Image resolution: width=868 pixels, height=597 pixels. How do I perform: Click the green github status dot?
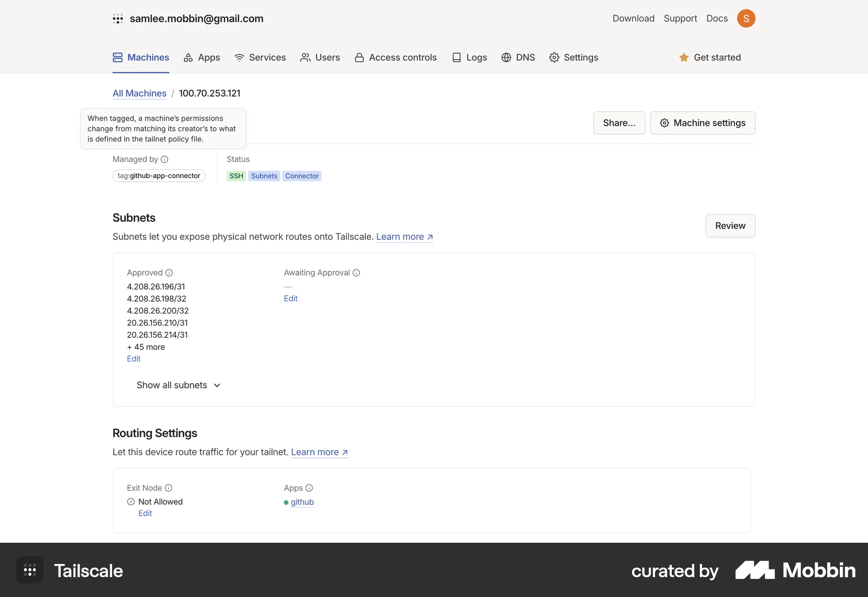[286, 502]
